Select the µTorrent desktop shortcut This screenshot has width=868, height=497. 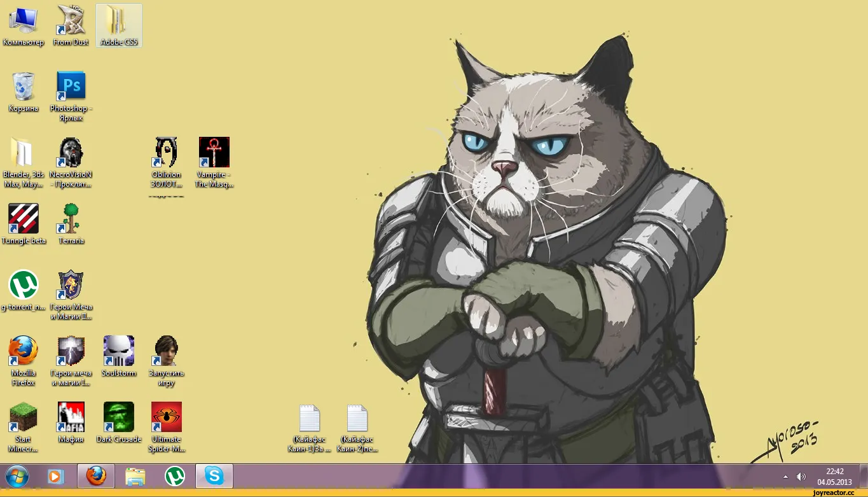tap(24, 290)
